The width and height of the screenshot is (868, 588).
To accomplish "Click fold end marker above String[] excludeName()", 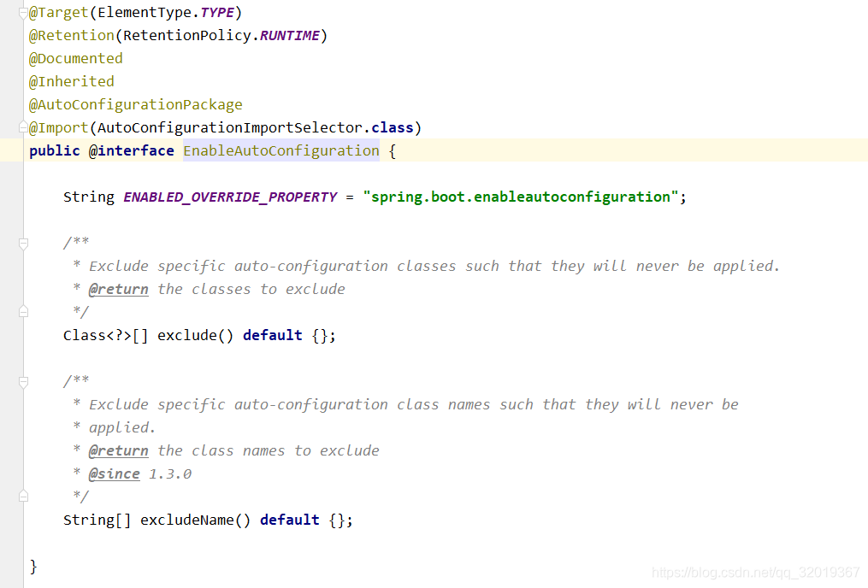I will [x=23, y=496].
